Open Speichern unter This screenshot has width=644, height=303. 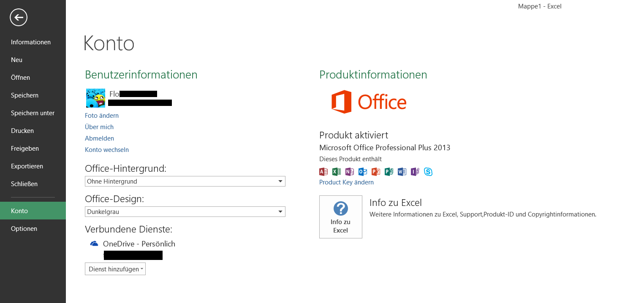(33, 113)
